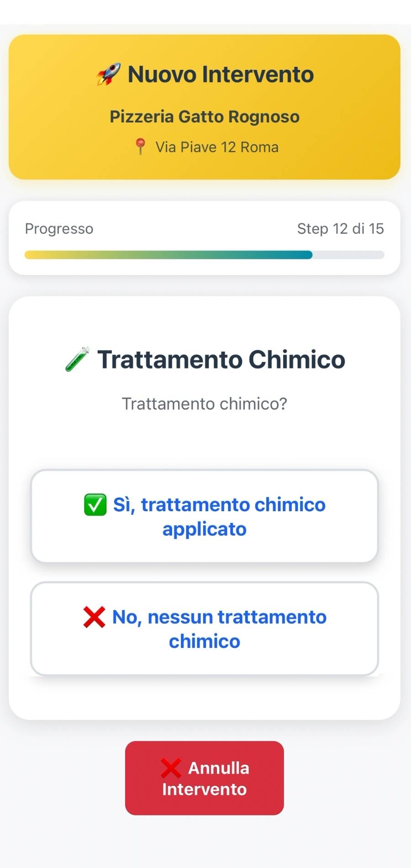The height and width of the screenshot is (868, 411).
Task: Click the green test tube icon
Action: pyautogui.click(x=77, y=359)
